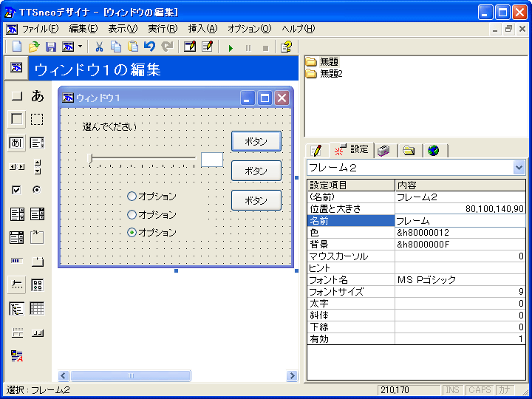532x399 pixels.
Task: Click the bottom ボタン button in form
Action: tap(256, 200)
